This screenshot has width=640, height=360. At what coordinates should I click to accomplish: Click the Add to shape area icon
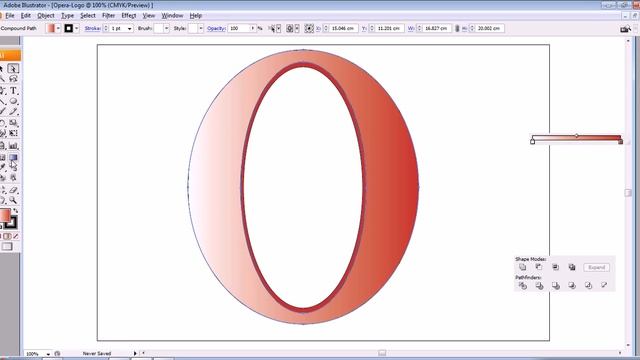(x=522, y=267)
